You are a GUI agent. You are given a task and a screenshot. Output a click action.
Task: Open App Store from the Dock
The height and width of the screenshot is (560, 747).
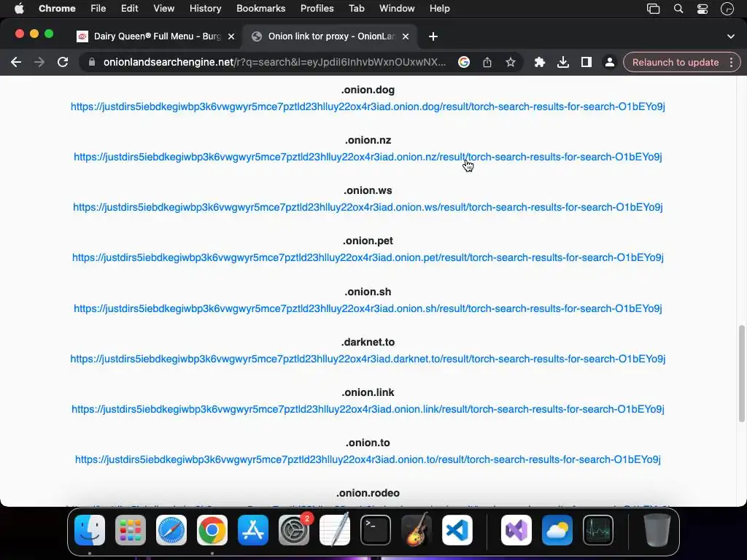pos(253,530)
